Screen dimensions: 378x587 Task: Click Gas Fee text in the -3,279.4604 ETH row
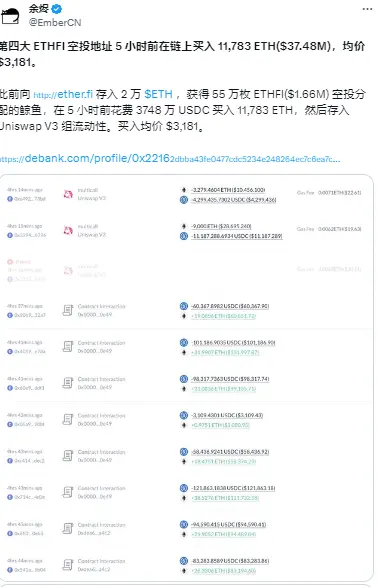pos(329,193)
